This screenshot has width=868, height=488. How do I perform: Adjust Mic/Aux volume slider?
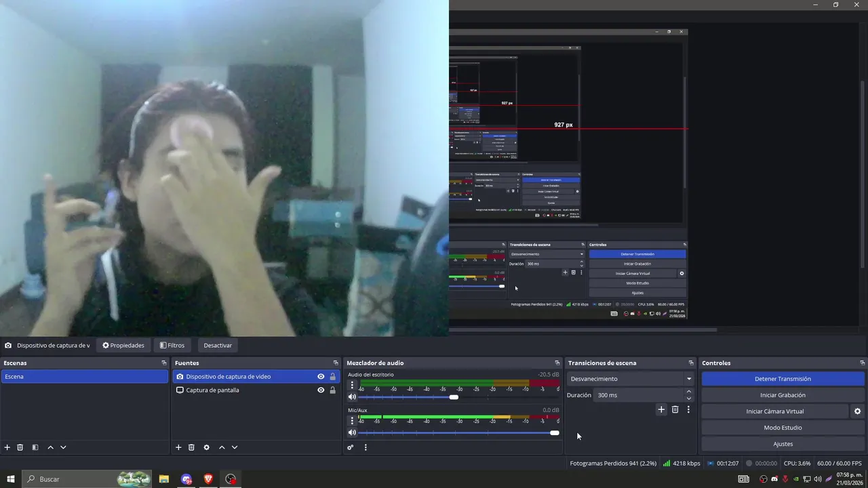(x=555, y=432)
